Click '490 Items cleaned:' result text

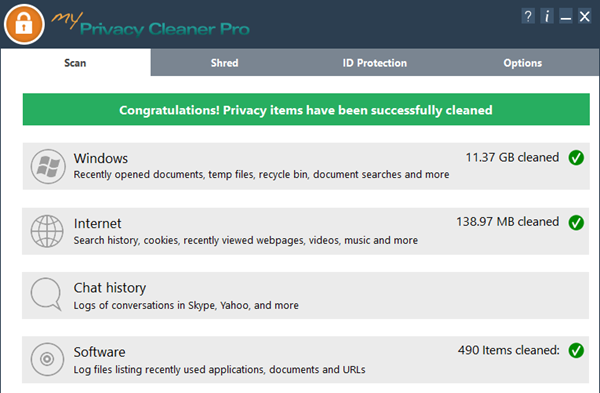tap(509, 350)
